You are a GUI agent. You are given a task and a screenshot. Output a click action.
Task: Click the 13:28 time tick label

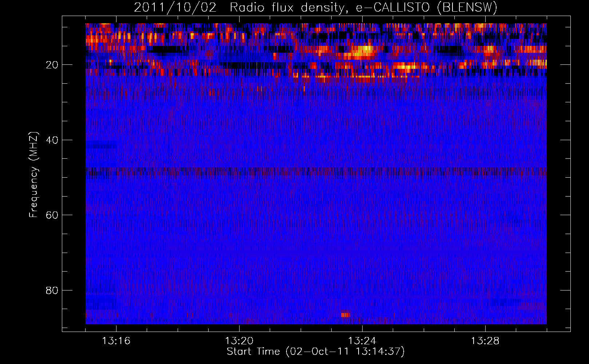click(485, 341)
